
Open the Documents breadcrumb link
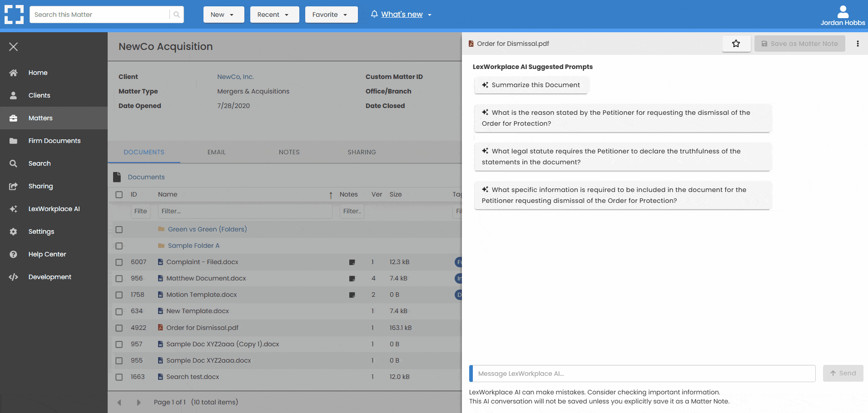coord(146,177)
